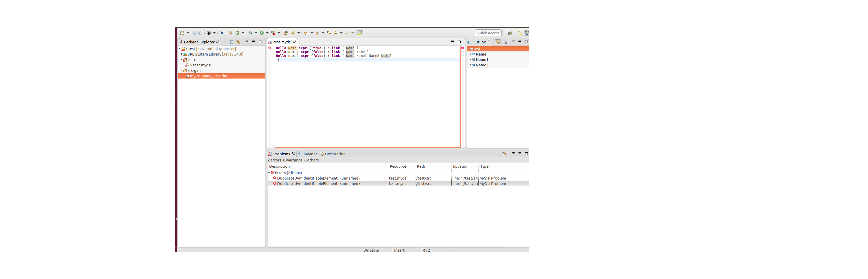
Task: Click the Skip All Breakpoints icon
Action: [222, 33]
